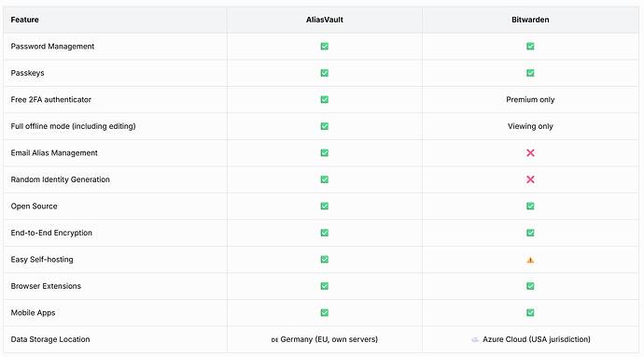Select the Password Management row label
Image resolution: width=644 pixels, height=357 pixels.
click(x=52, y=47)
